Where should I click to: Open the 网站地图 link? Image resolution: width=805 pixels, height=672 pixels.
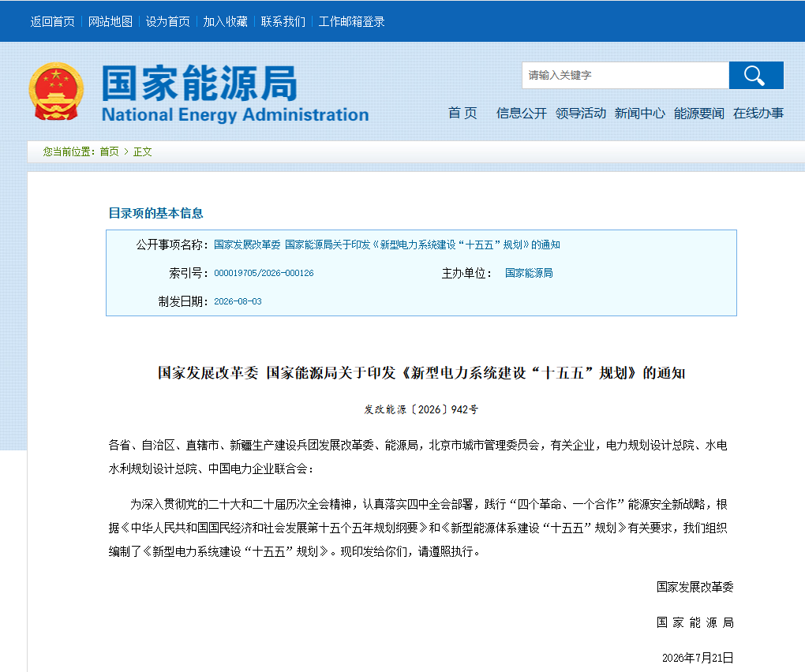tap(110, 21)
